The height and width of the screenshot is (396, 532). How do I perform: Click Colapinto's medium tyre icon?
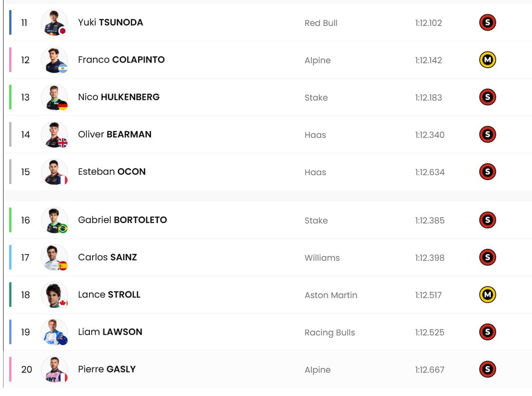tap(488, 60)
